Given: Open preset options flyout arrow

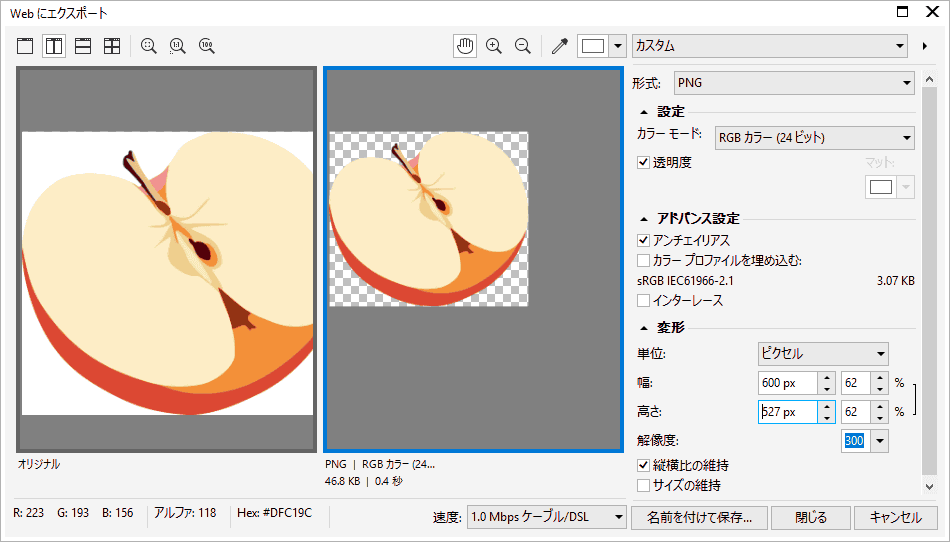Looking at the screenshot, I should coord(925,46).
